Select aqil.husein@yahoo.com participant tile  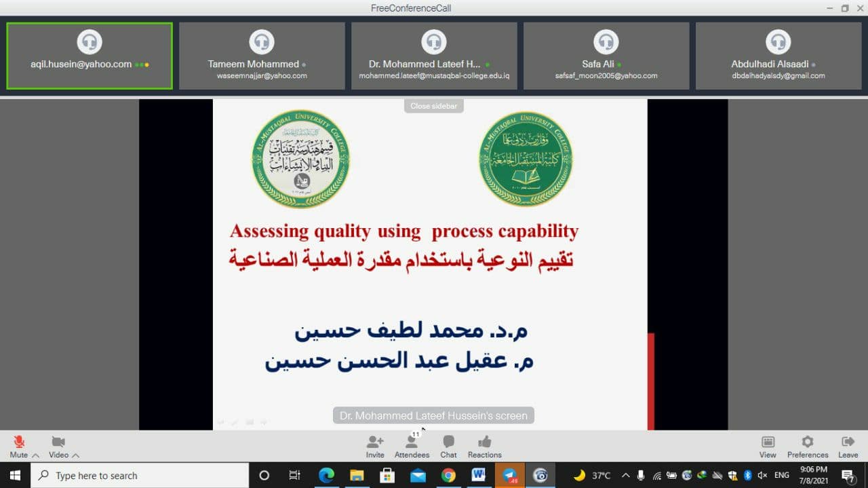pyautogui.click(x=90, y=56)
